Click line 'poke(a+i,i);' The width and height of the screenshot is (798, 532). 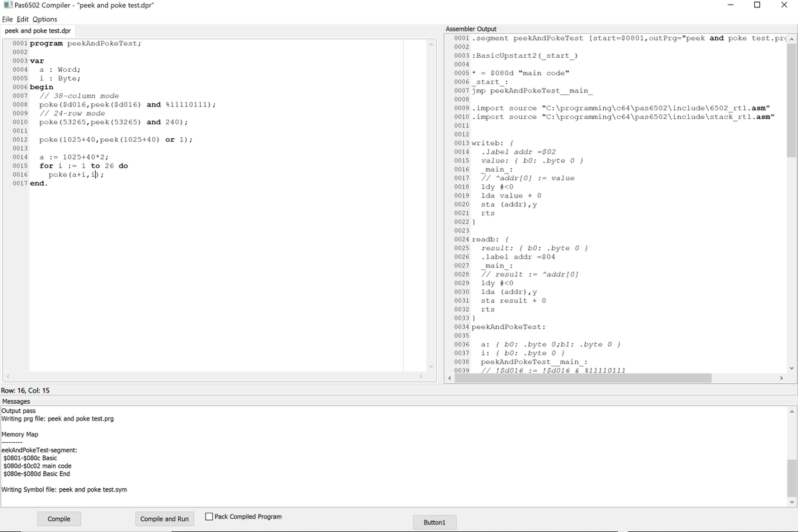[x=76, y=174]
